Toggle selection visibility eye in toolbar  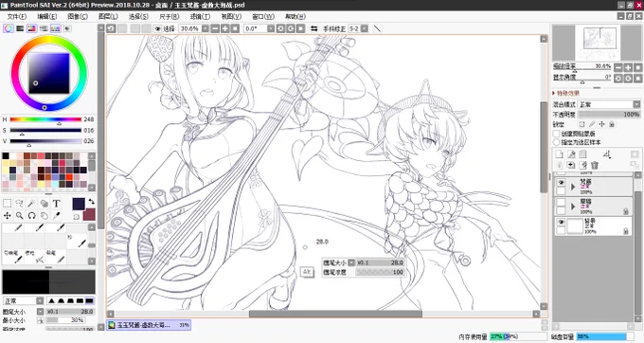coord(158,28)
